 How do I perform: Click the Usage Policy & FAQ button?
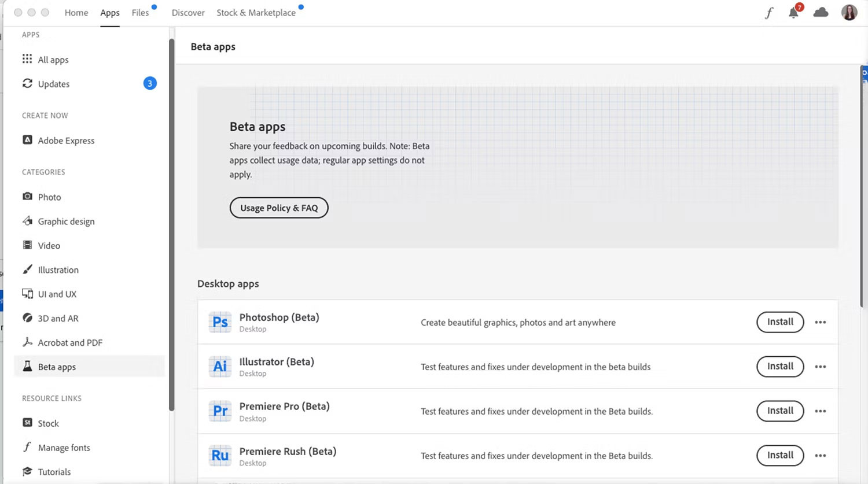point(279,208)
